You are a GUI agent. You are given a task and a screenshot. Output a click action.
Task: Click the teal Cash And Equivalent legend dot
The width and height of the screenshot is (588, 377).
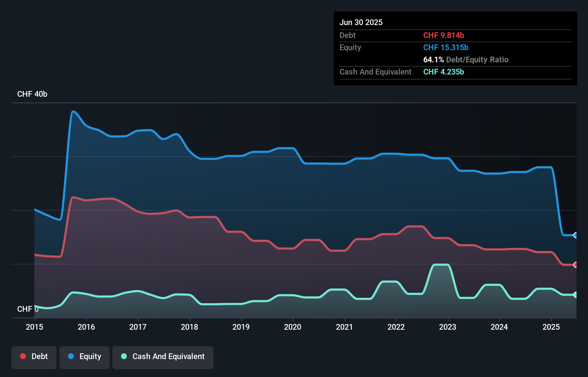123,356
